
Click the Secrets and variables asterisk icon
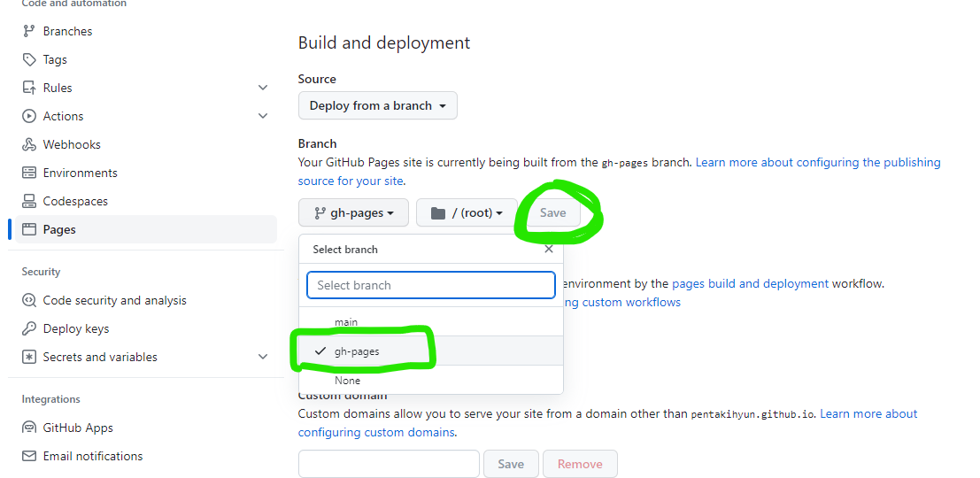point(28,358)
